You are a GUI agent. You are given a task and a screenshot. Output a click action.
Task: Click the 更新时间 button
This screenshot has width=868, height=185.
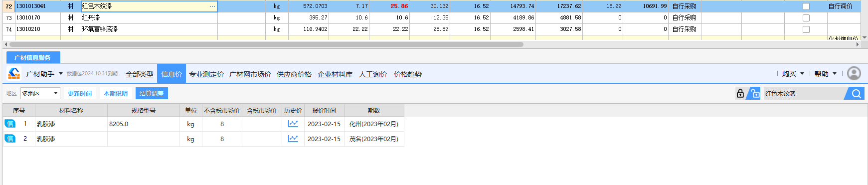[80, 93]
